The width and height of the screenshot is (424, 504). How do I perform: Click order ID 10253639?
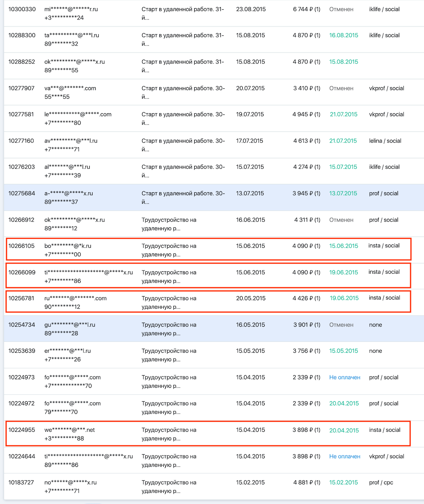coord(22,351)
